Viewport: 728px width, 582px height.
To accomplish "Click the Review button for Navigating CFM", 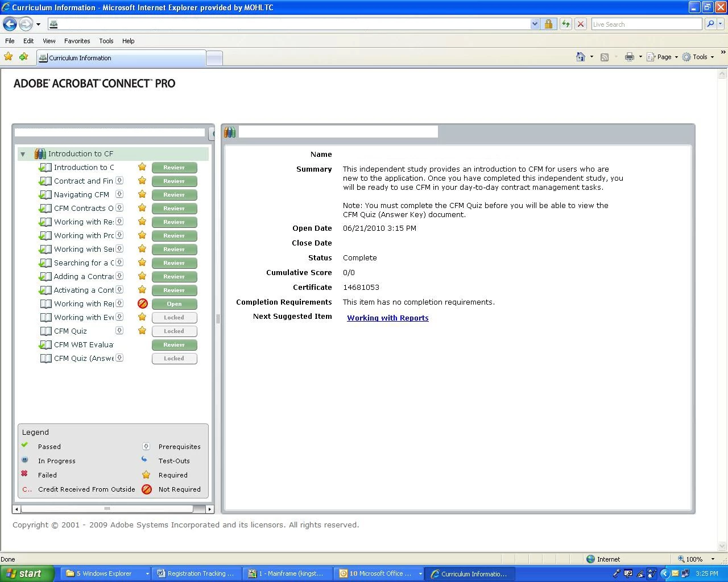I will (174, 195).
